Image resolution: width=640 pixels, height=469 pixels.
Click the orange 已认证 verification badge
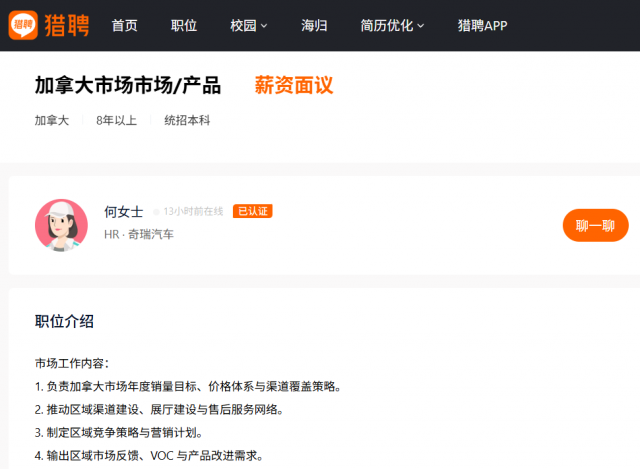[252, 211]
